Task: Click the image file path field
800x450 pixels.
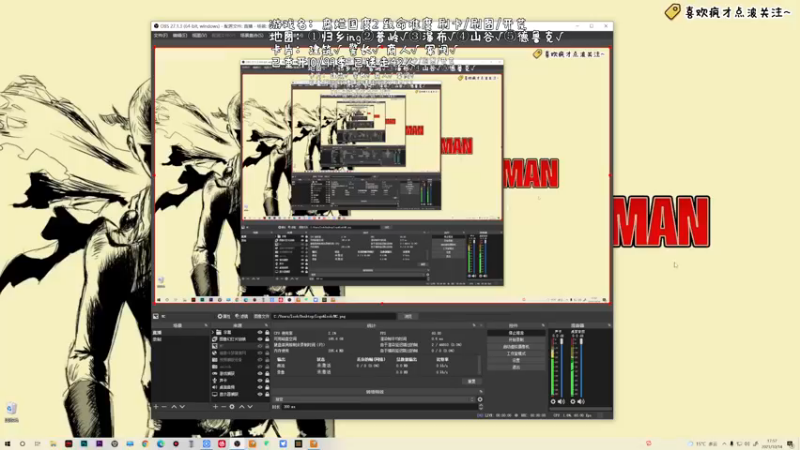Action: click(334, 316)
